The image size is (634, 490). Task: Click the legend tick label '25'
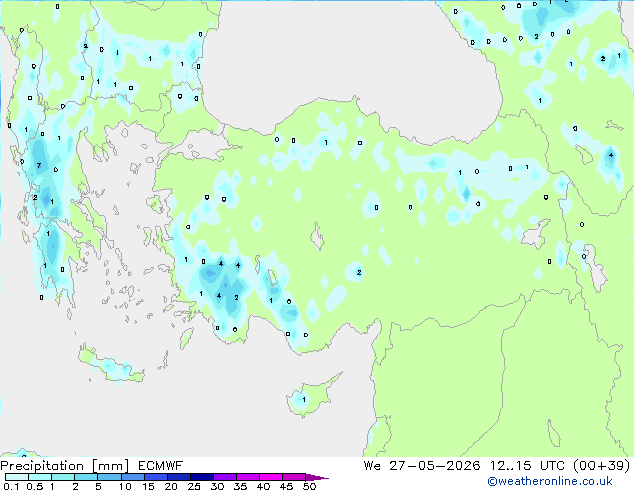pyautogui.click(x=194, y=486)
